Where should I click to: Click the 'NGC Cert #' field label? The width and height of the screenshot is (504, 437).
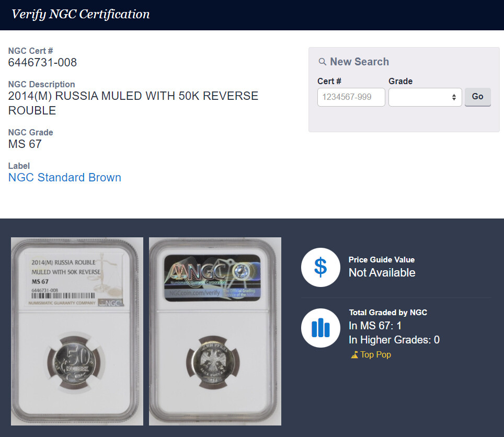tap(30, 51)
